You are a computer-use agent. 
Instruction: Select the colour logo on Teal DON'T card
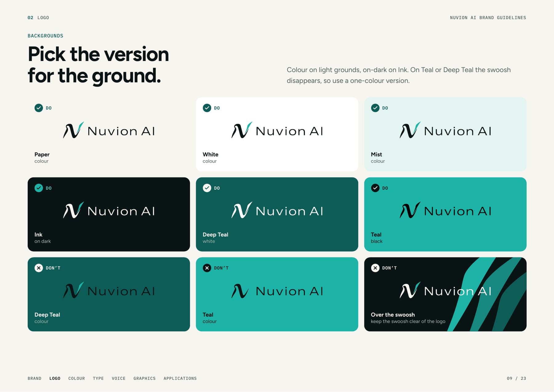click(277, 290)
